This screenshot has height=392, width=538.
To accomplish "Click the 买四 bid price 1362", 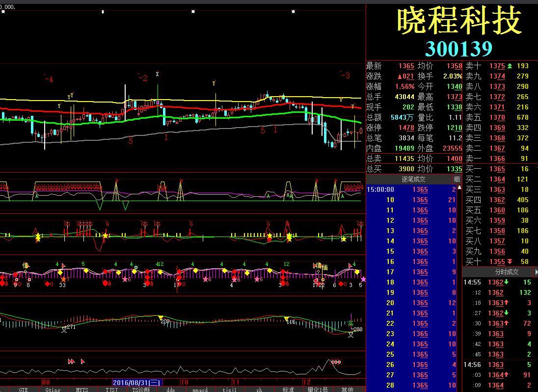I will pos(497,200).
